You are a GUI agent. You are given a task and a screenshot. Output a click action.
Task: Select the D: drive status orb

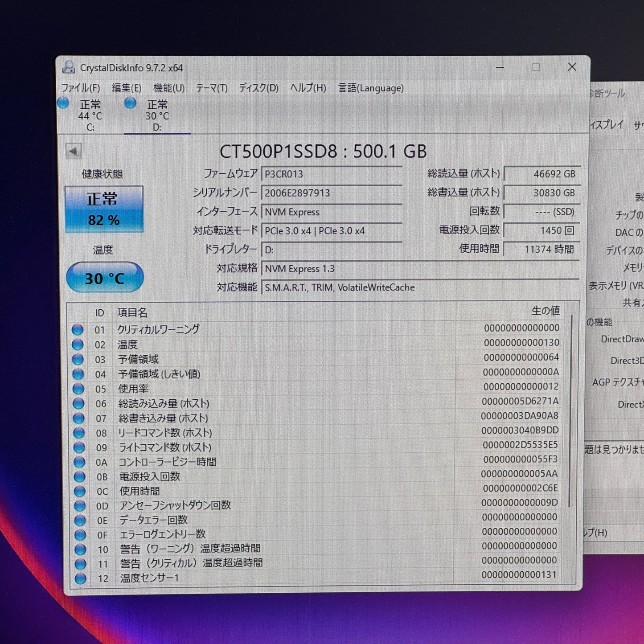130,103
